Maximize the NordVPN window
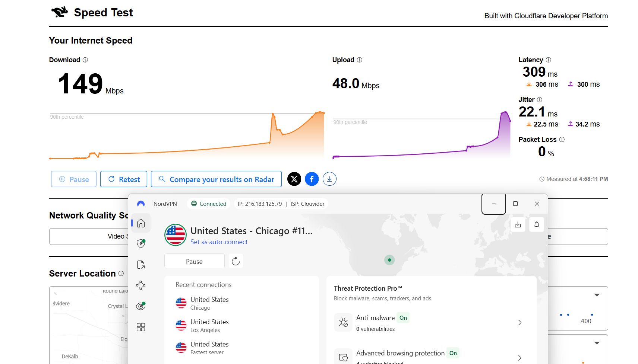Viewport: 638px width, 364px height. point(515,204)
